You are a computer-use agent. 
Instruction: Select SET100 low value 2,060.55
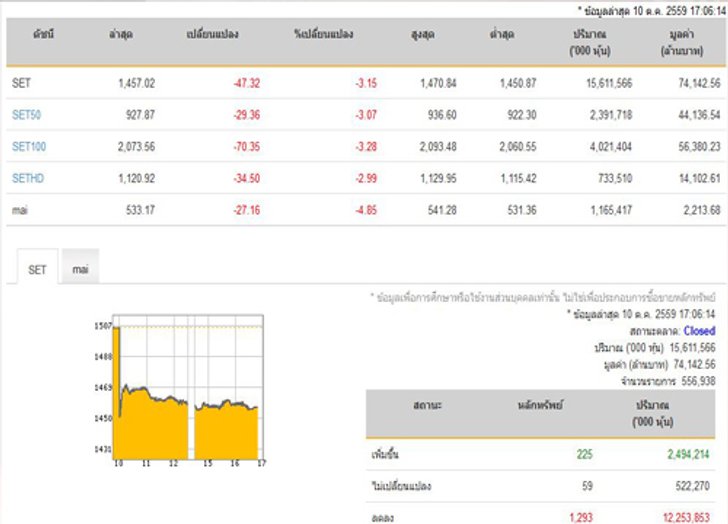point(518,147)
